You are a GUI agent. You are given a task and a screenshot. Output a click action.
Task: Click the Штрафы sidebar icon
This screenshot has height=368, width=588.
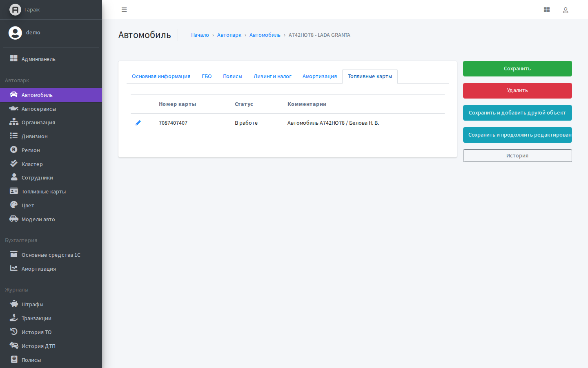pos(14,304)
